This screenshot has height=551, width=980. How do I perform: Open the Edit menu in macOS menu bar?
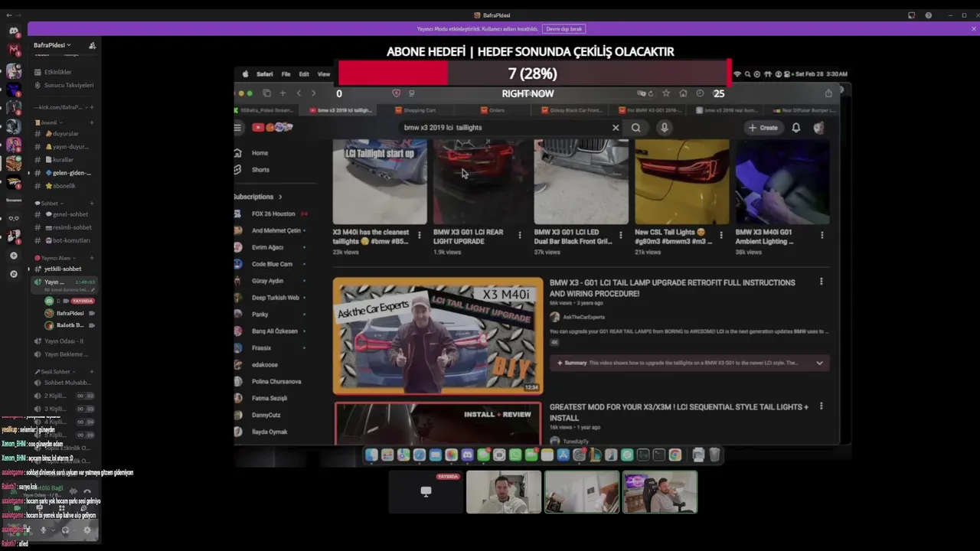coord(304,74)
